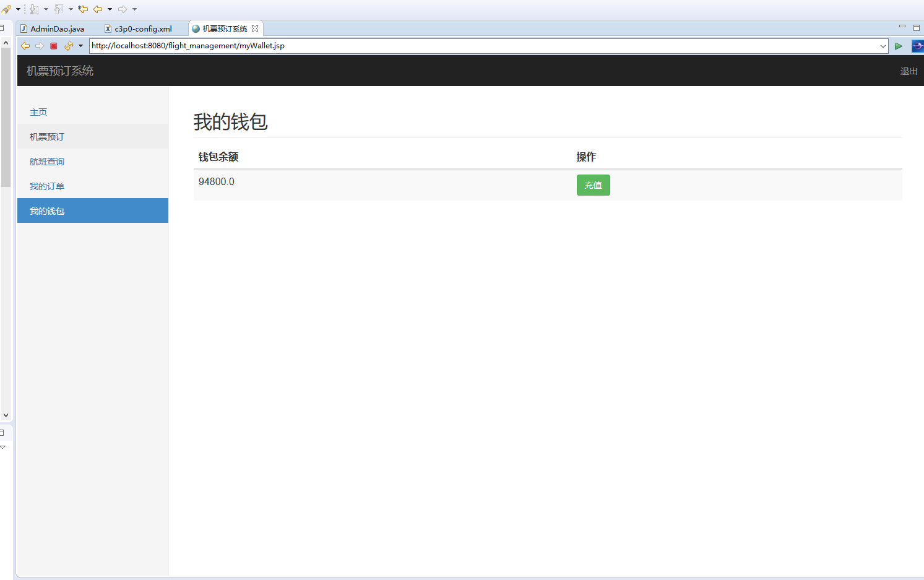924x580 pixels.
Task: Log out via the 退出 link
Action: 909,71
